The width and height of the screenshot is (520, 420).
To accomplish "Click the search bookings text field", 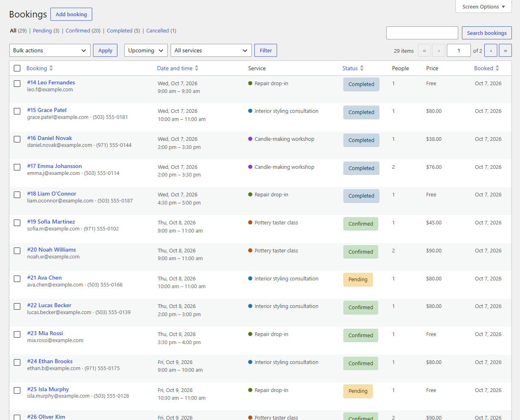I will [422, 33].
